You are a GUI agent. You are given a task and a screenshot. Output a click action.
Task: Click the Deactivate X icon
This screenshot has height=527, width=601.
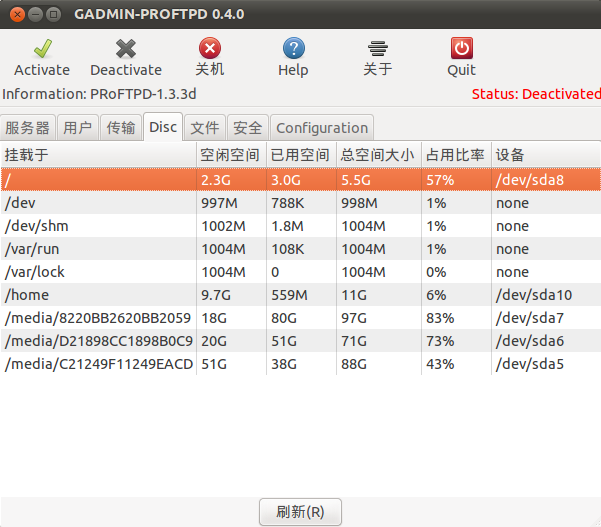click(x=126, y=49)
